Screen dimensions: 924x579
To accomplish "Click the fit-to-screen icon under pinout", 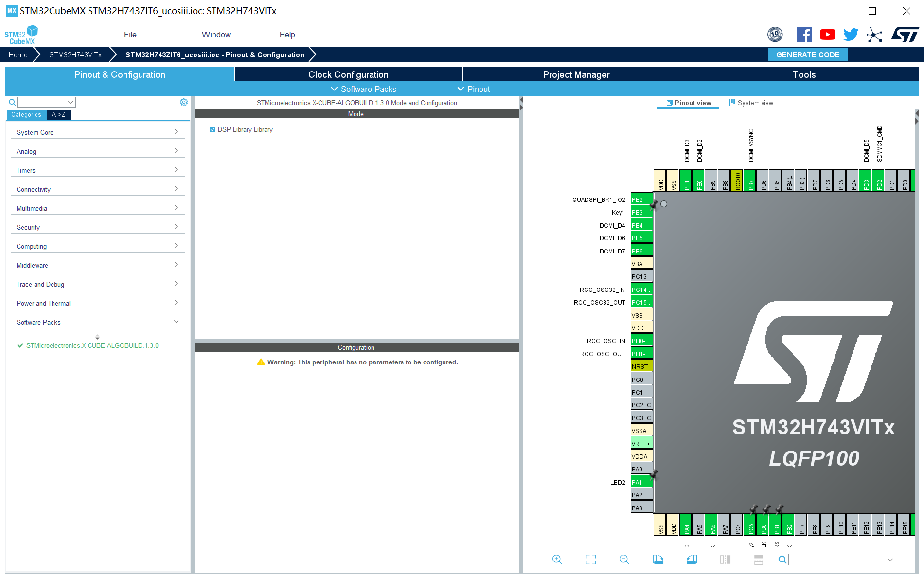I will 591,560.
